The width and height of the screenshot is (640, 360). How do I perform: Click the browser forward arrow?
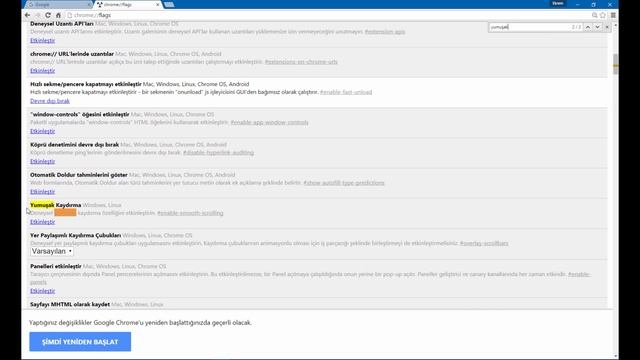[x=38, y=15]
